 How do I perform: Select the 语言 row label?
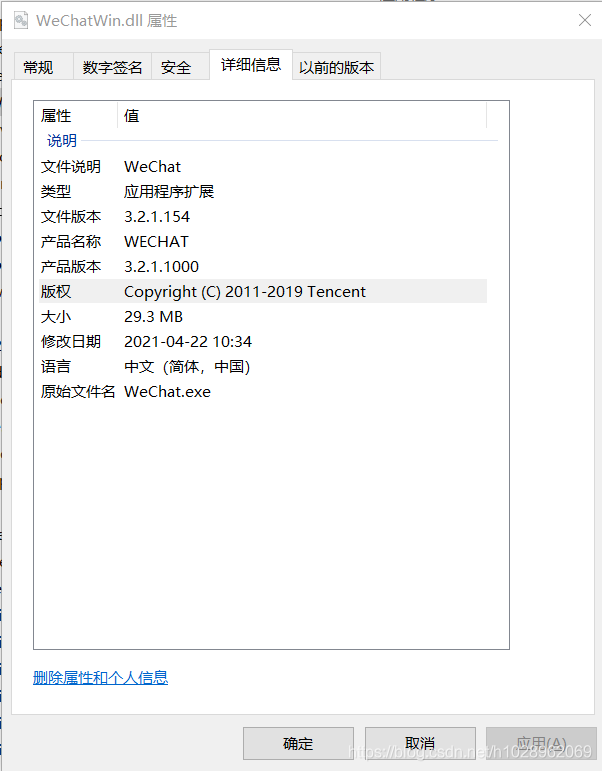coord(56,366)
